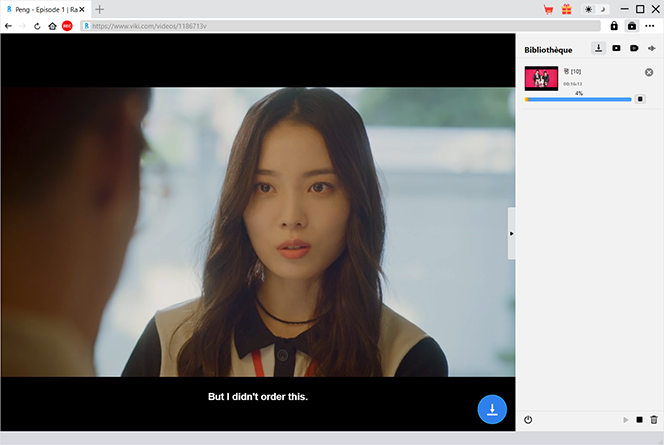Click the video player area
The height and width of the screenshot is (445, 664).
[x=258, y=232]
